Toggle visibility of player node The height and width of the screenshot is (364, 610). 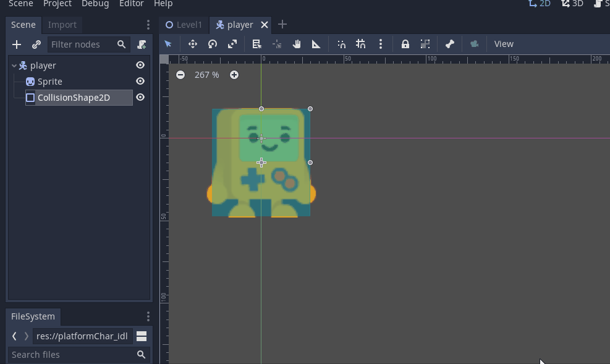click(140, 66)
